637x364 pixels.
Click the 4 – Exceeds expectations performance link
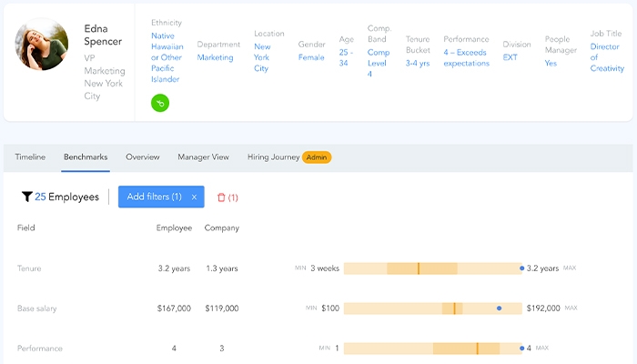(x=466, y=57)
